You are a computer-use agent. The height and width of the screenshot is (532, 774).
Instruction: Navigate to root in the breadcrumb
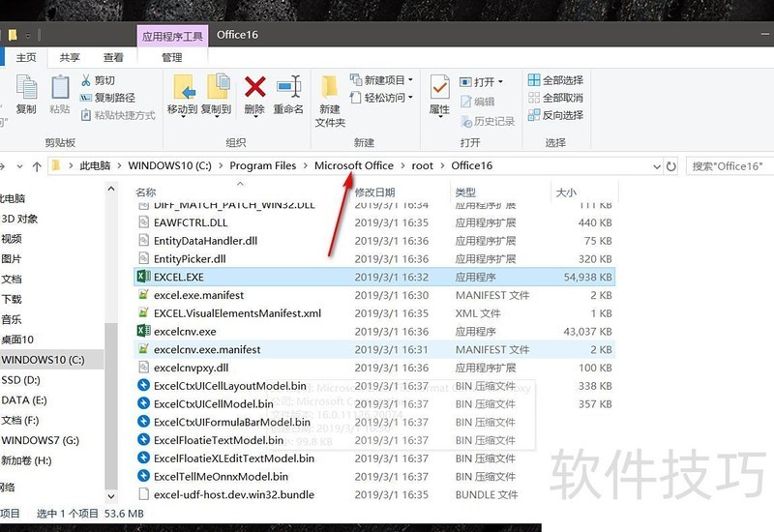pos(423,165)
